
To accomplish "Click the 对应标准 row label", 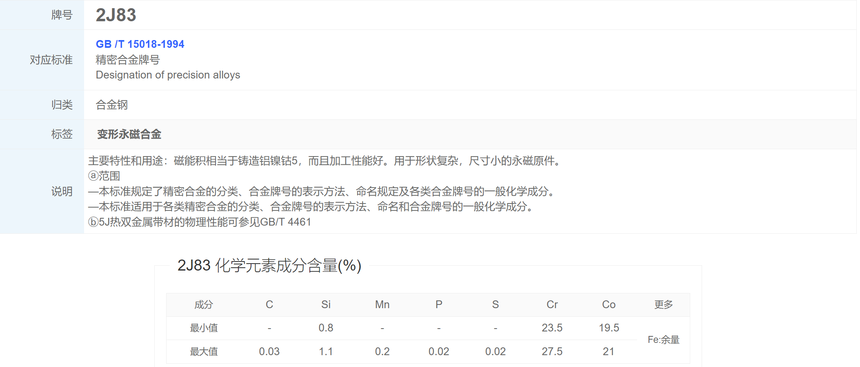I will click(x=51, y=60).
